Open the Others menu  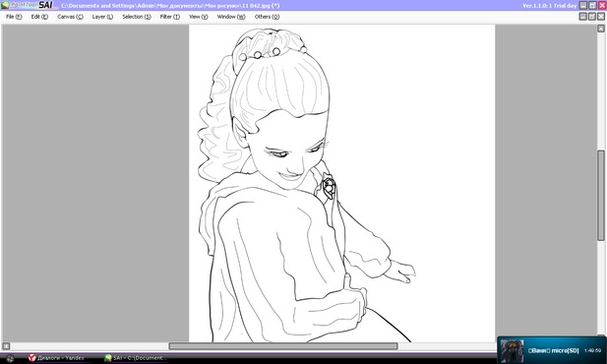pos(267,17)
